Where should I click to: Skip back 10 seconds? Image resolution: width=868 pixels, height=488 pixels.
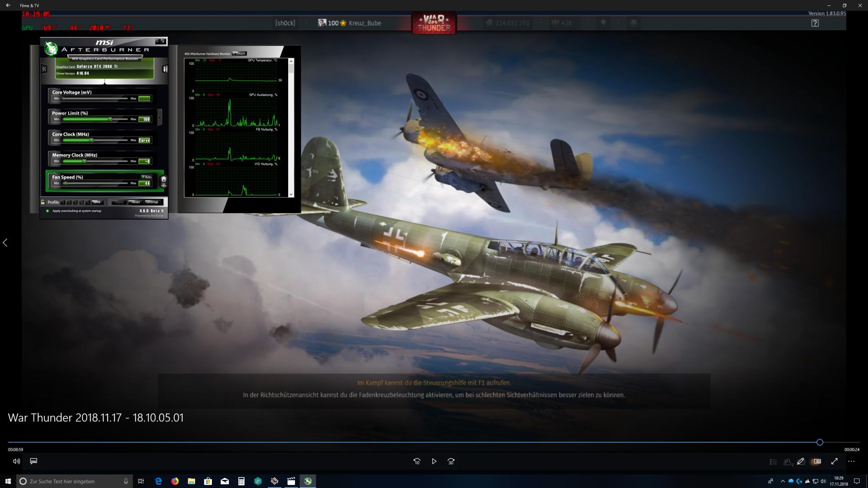point(417,461)
